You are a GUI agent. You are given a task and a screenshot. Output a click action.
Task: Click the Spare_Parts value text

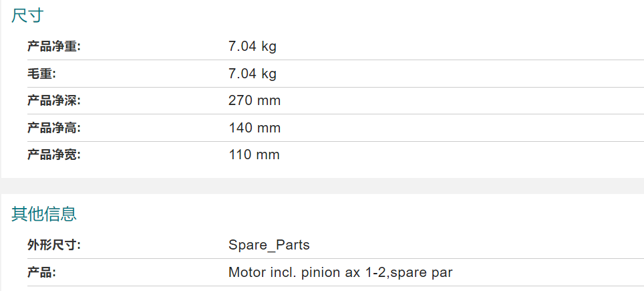[269, 246]
